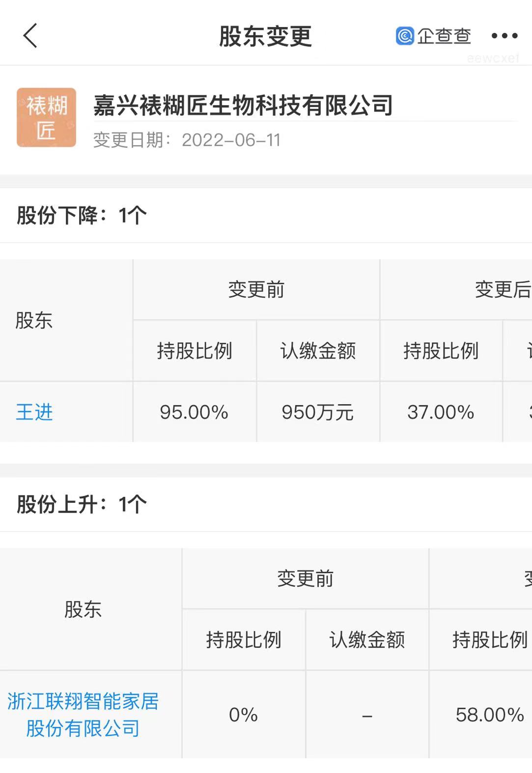Select the 58.00% after-change shareholding cell
This screenshot has height=773, width=532.
481,715
